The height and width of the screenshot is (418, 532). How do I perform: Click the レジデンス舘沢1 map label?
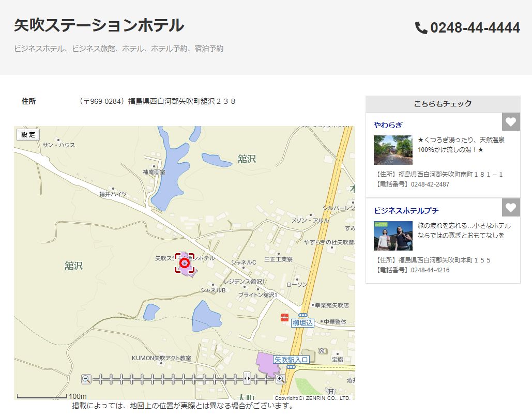(244, 282)
